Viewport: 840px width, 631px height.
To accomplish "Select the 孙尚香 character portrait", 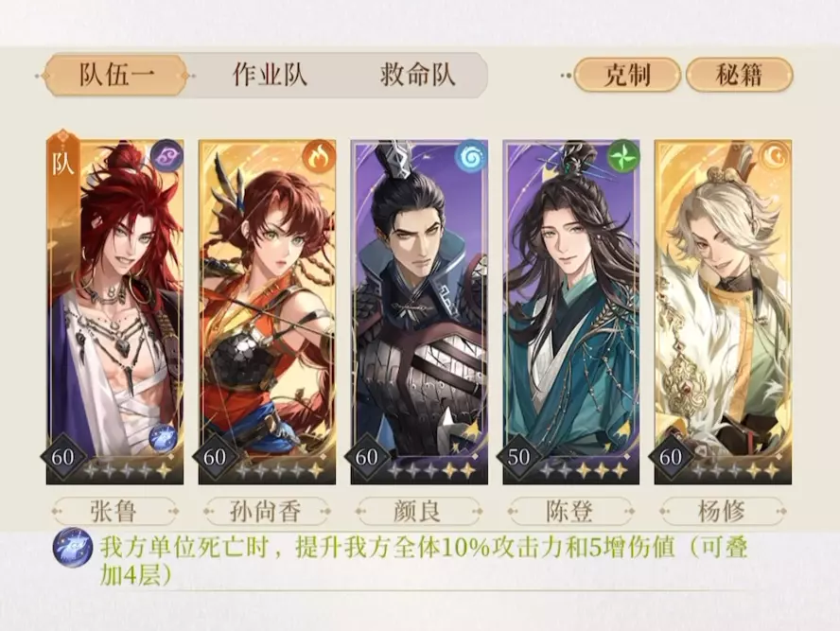I will pos(267,312).
